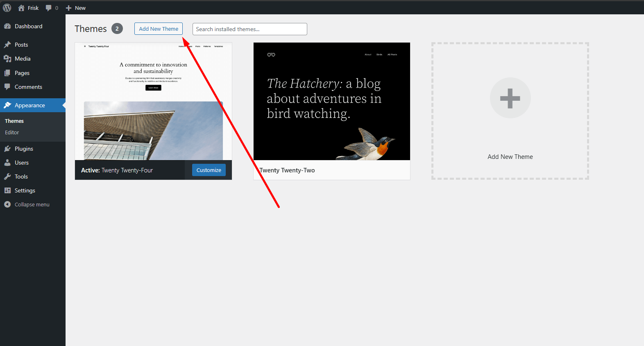The height and width of the screenshot is (346, 644).
Task: Click the Plugins plug icon
Action: pyautogui.click(x=7, y=149)
